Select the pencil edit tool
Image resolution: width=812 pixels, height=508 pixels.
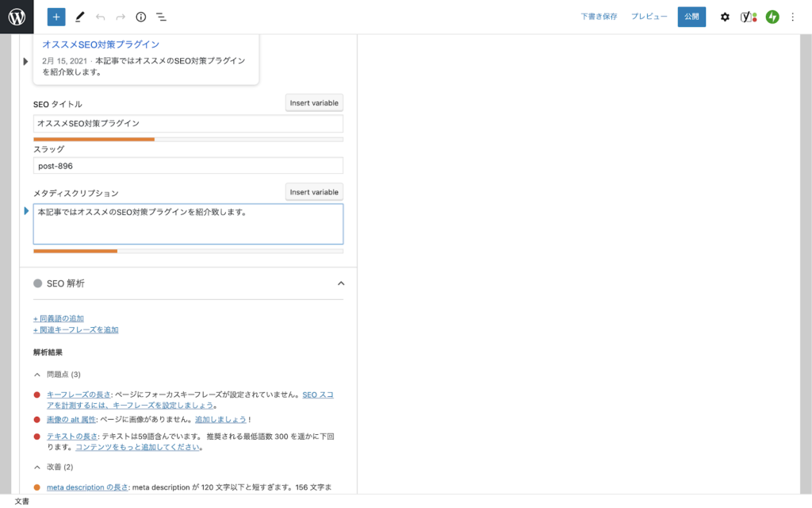click(79, 17)
